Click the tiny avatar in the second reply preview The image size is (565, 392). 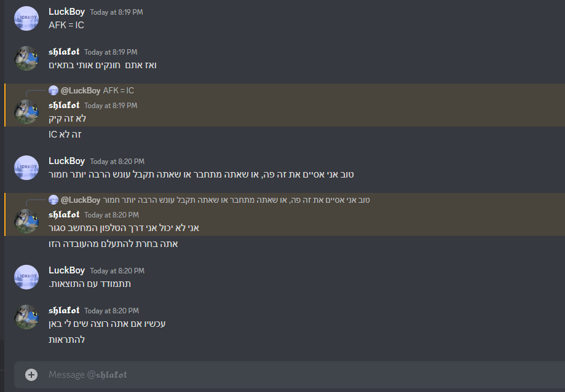53,200
